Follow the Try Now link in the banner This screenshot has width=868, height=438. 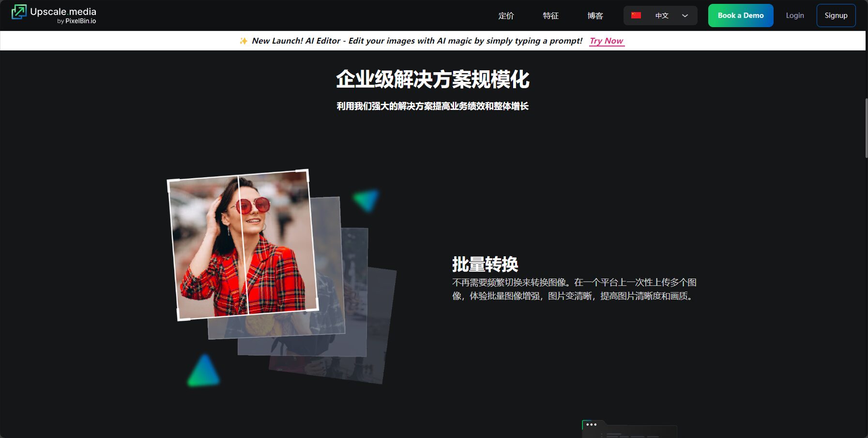click(x=607, y=41)
